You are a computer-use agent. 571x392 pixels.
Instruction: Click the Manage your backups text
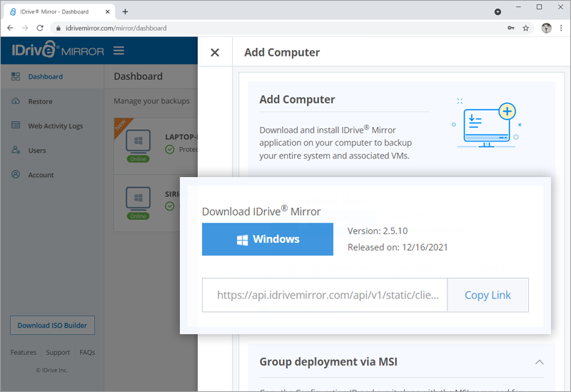point(151,101)
